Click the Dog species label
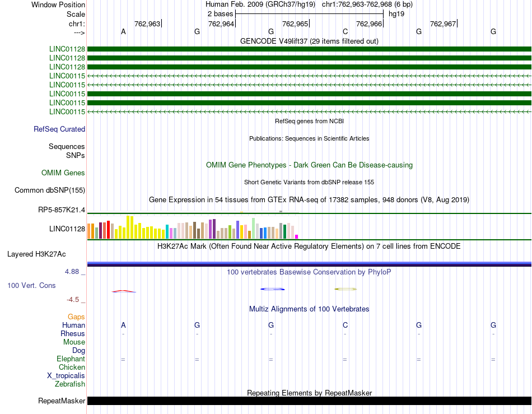Image resolution: width=532 pixels, height=414 pixels. click(x=78, y=351)
